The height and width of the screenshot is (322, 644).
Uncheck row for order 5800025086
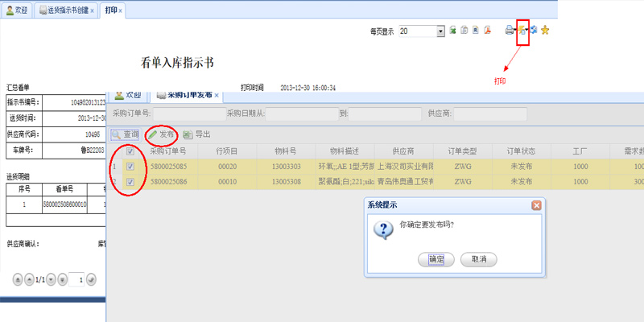tap(130, 183)
